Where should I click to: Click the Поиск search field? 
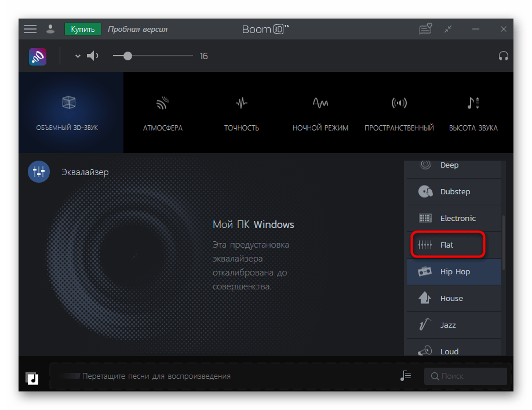pos(465,376)
